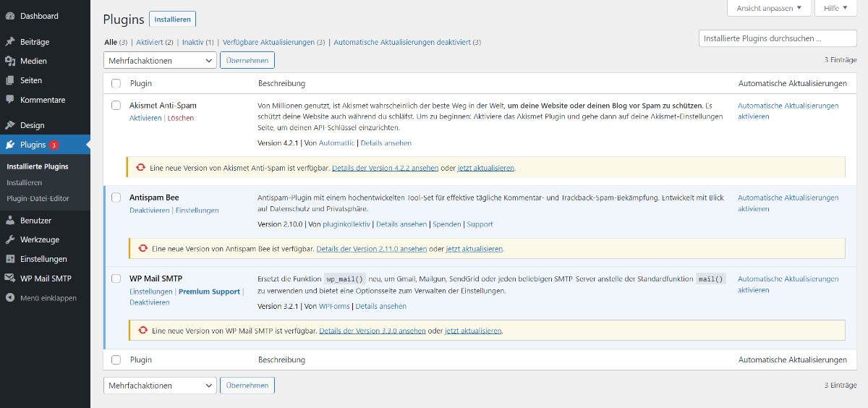Click the Design paintbrush icon
The height and width of the screenshot is (408, 868).
(10, 125)
